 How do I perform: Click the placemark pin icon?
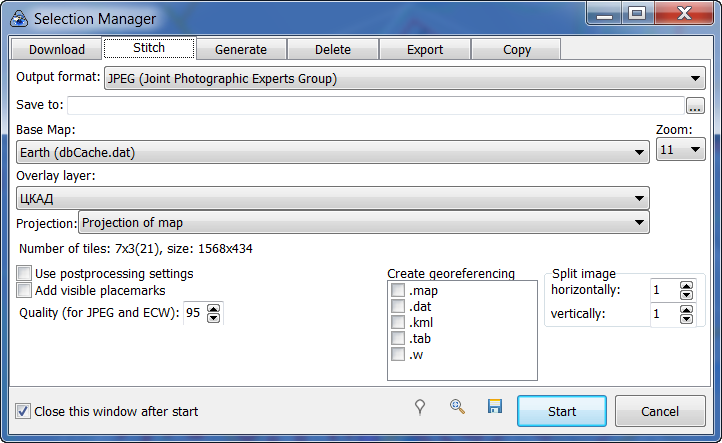tap(421, 407)
